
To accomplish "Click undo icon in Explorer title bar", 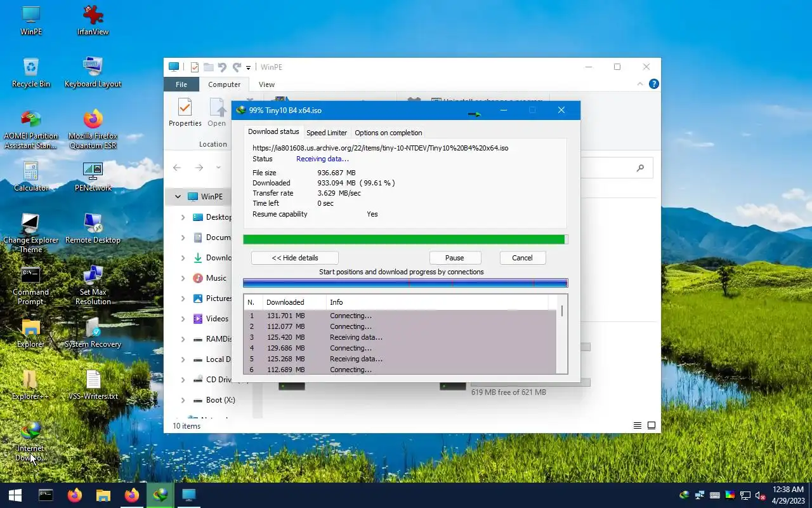I will click(x=222, y=67).
